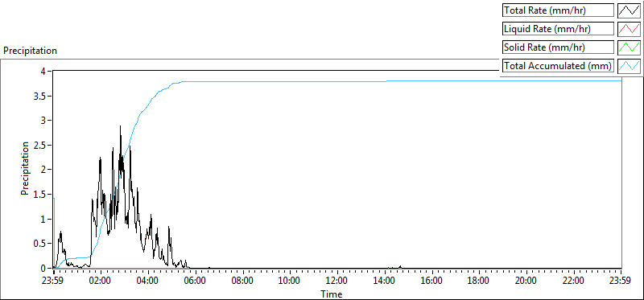The width and height of the screenshot is (644, 300).
Task: Click the y-axis maximum value 4
Action: (x=47, y=72)
